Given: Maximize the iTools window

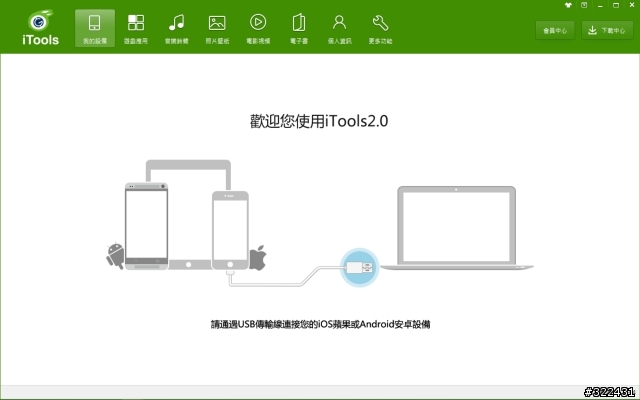Looking at the screenshot, I should [x=616, y=5].
